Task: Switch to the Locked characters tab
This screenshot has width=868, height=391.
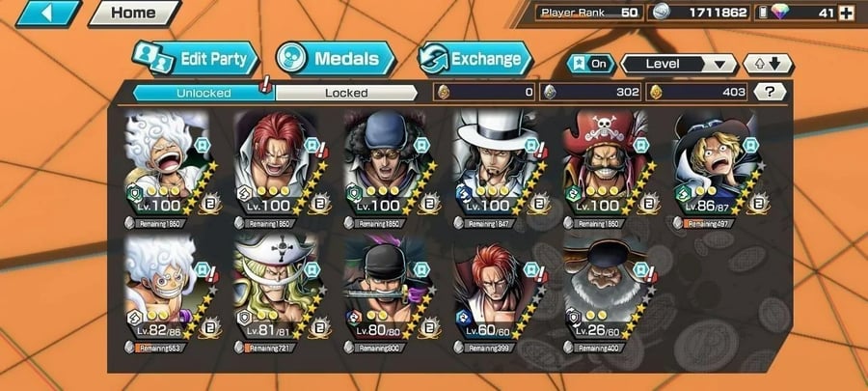Action: [x=346, y=93]
